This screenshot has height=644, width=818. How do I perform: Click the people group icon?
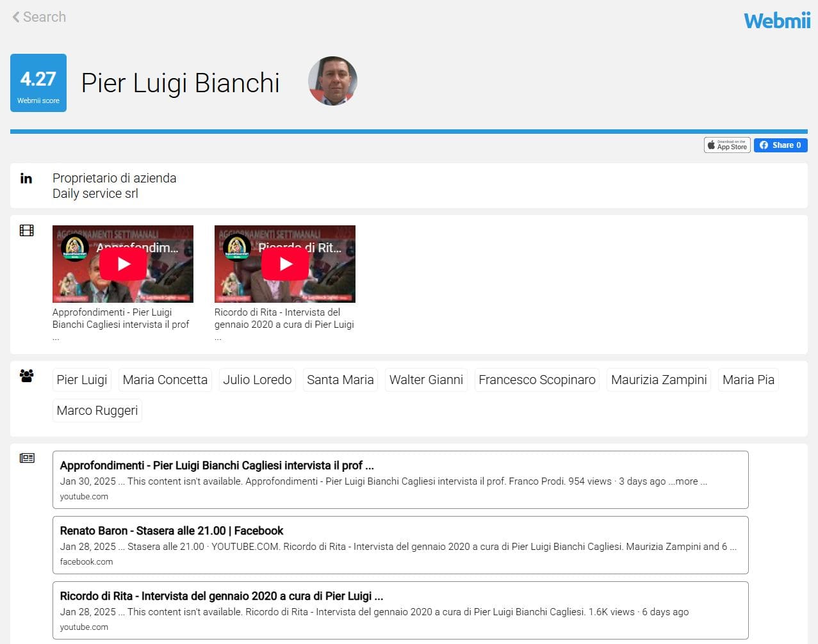pyautogui.click(x=27, y=376)
